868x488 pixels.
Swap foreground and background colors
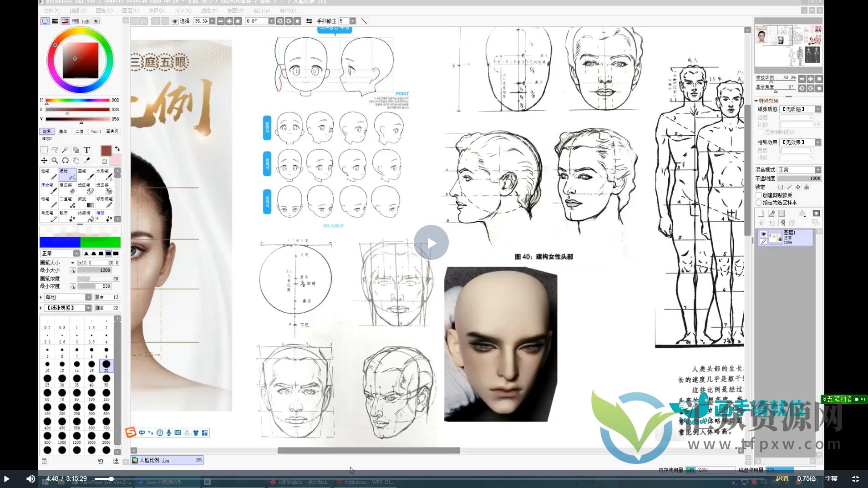tap(117, 149)
